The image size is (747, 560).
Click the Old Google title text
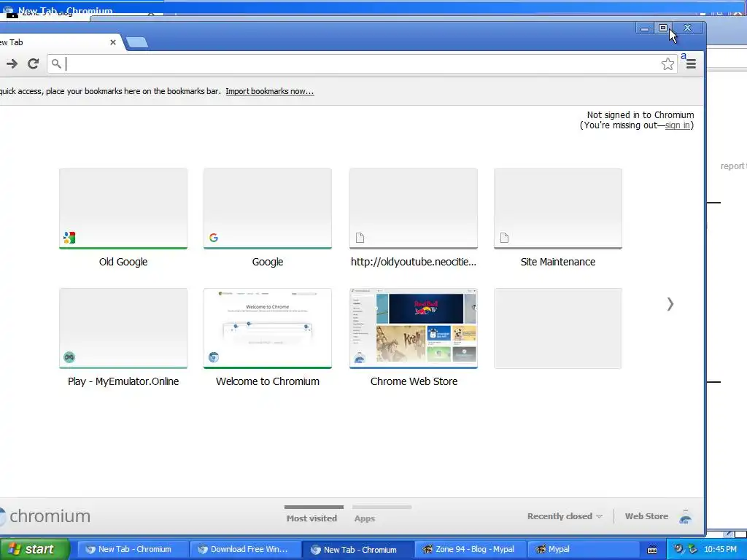click(123, 262)
